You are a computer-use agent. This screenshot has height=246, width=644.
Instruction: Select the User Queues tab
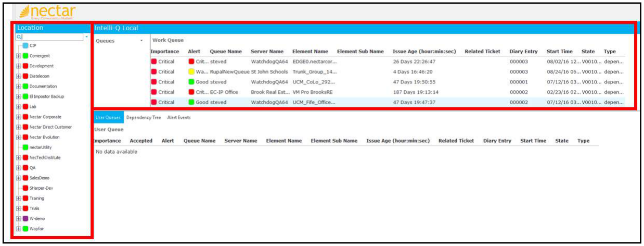coord(108,118)
